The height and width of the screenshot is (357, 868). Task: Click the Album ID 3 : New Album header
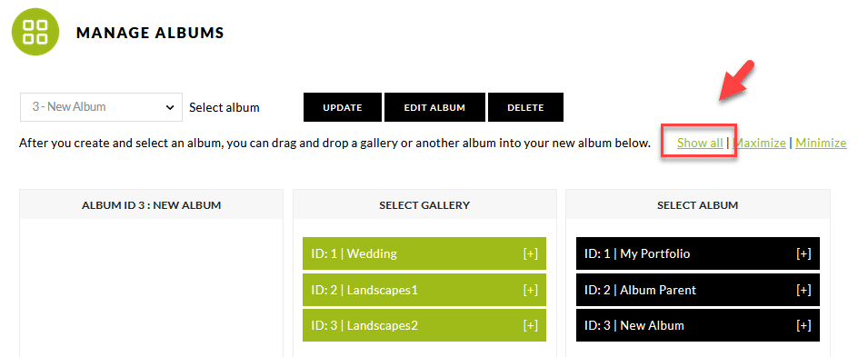pos(151,205)
